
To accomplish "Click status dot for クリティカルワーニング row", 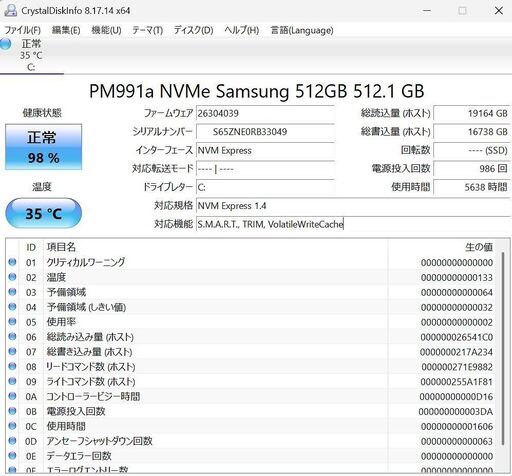I will [x=12, y=262].
